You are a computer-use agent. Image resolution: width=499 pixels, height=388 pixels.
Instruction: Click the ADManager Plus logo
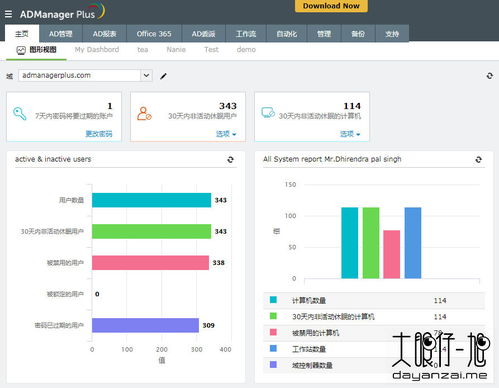pyautogui.click(x=62, y=12)
